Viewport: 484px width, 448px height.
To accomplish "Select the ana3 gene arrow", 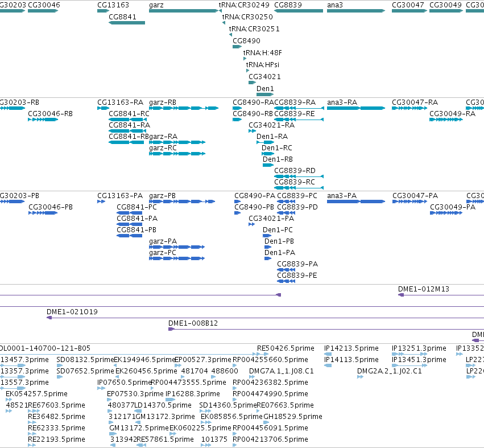I will [356, 11].
